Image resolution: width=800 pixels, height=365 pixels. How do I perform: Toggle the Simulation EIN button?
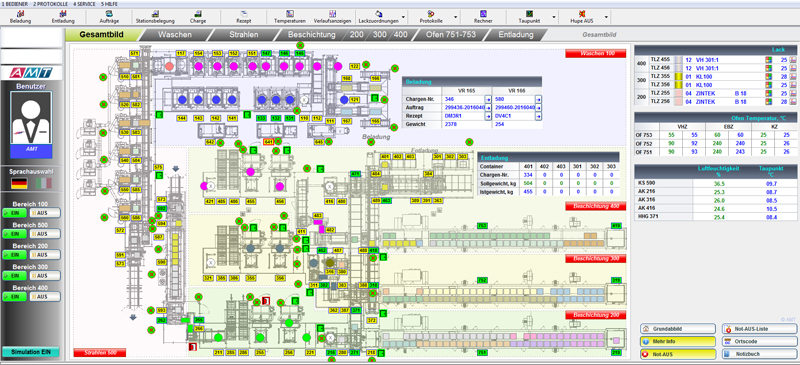[x=31, y=352]
